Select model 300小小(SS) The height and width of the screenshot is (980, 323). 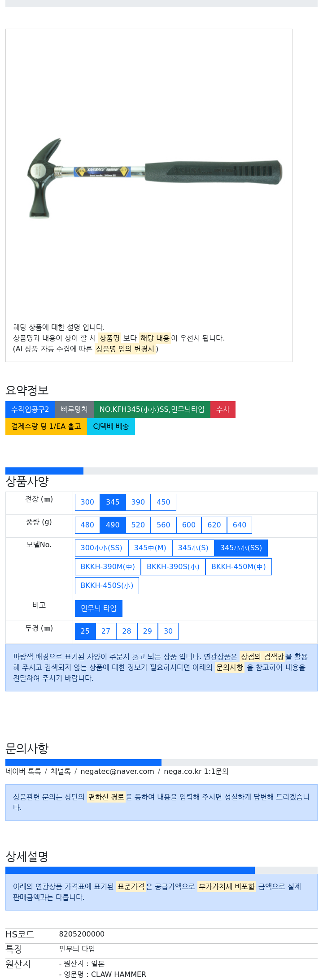pyautogui.click(x=101, y=548)
